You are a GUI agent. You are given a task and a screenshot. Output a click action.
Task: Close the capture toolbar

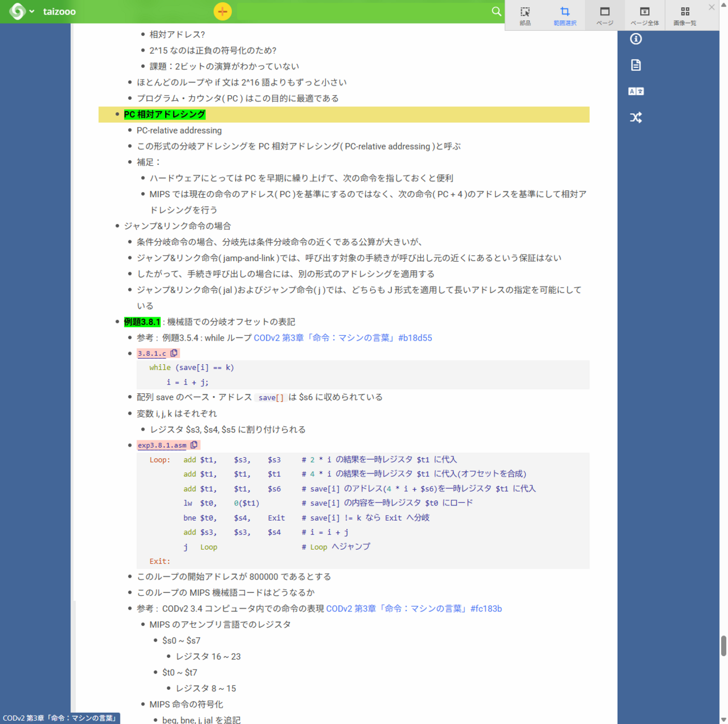pyautogui.click(x=712, y=7)
